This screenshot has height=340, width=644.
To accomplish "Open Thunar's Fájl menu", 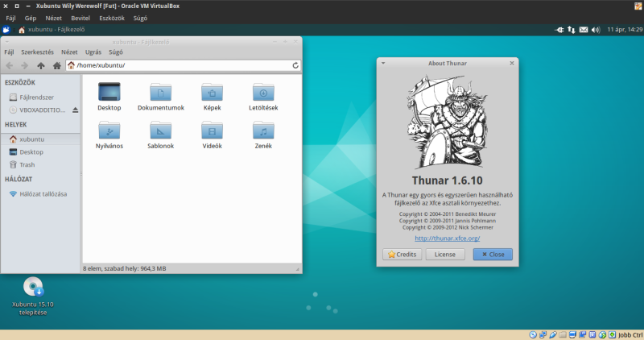I will pos(9,52).
